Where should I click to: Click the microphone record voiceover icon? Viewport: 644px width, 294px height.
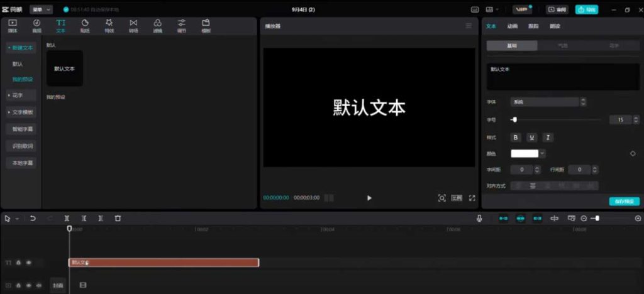pos(479,219)
